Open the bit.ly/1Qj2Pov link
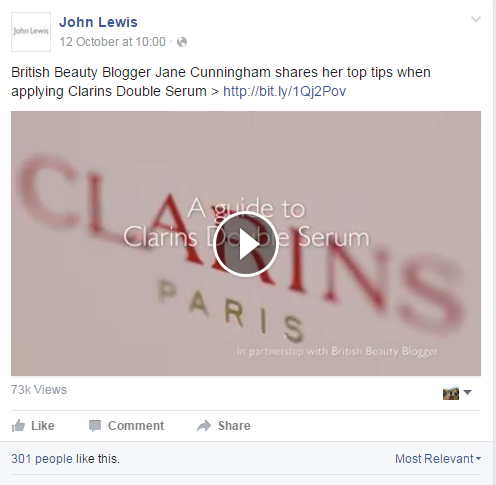 tap(284, 91)
